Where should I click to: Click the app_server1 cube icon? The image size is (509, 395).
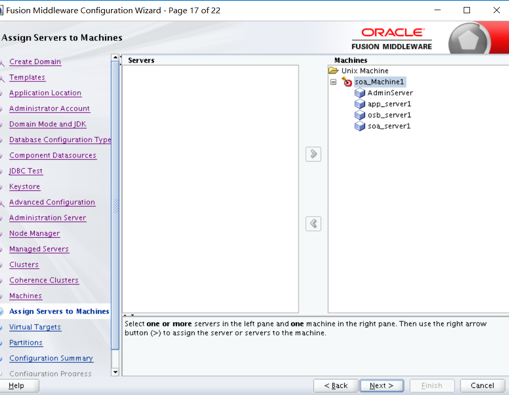360,104
